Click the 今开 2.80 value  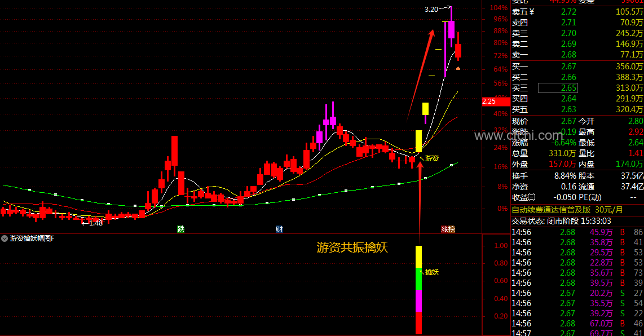point(636,121)
